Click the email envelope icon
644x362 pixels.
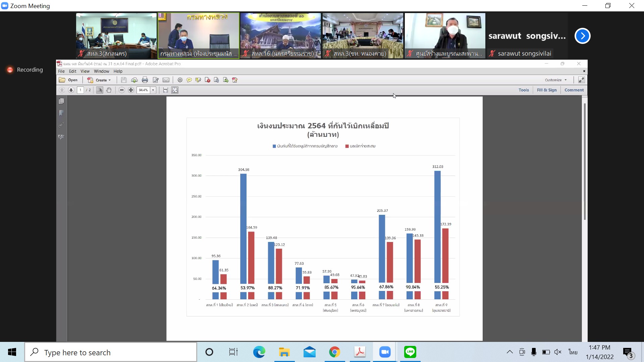(x=166, y=80)
